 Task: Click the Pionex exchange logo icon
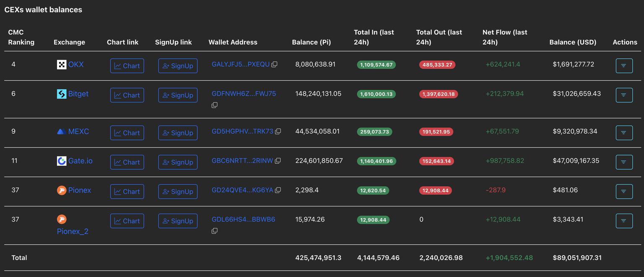coord(61,190)
